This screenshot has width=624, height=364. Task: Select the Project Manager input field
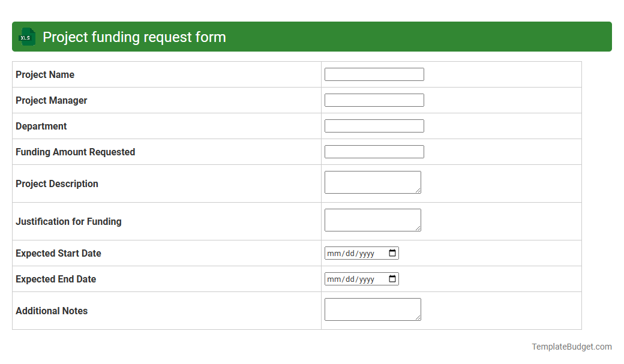[374, 100]
